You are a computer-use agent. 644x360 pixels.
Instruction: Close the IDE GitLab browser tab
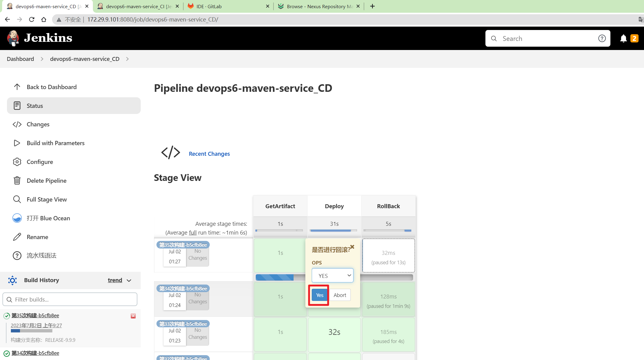[x=268, y=6]
